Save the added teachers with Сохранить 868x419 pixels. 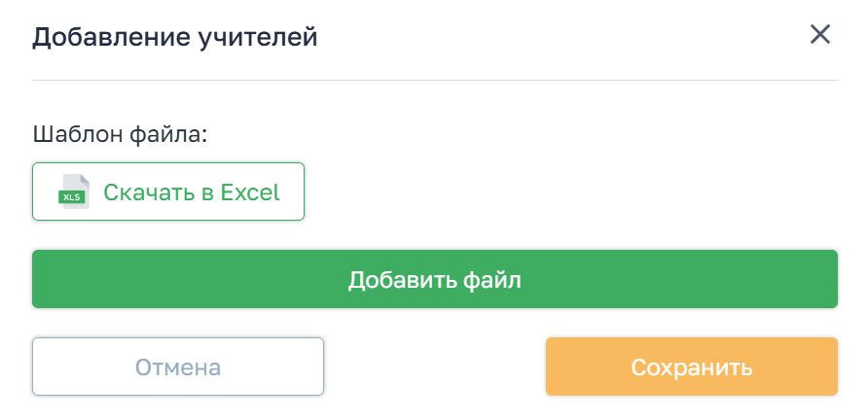[x=691, y=367]
